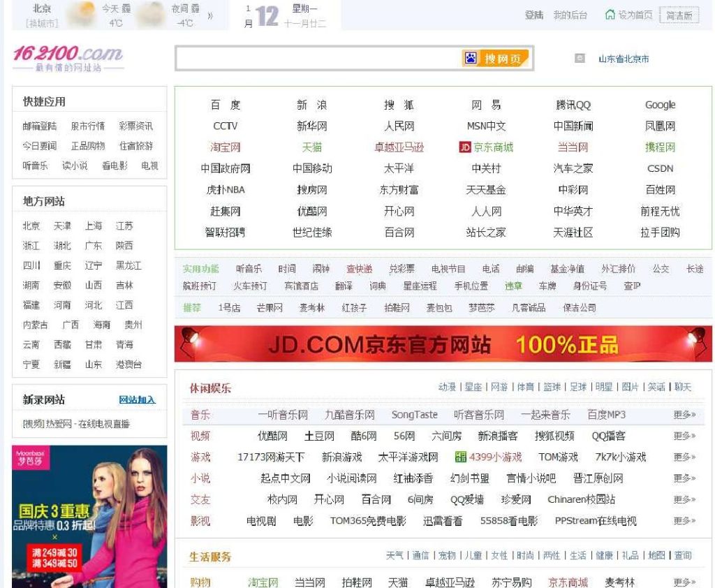
Task: Expand 更多 at end of 影视 row
Action: click(x=683, y=520)
